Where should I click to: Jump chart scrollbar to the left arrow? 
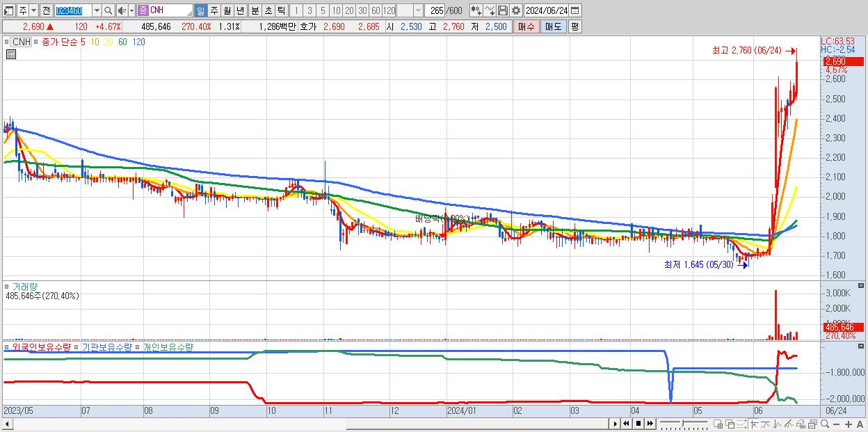[x=8, y=424]
